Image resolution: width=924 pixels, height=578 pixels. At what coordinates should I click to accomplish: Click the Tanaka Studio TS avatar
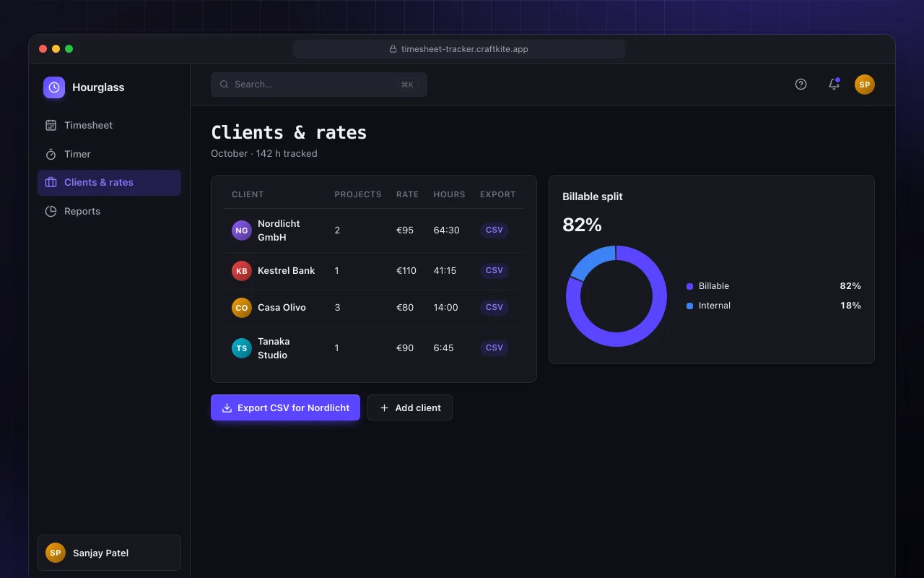click(242, 348)
